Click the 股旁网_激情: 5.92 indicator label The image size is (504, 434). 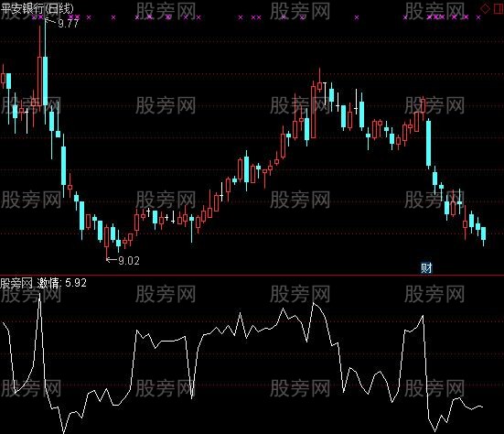point(43,283)
